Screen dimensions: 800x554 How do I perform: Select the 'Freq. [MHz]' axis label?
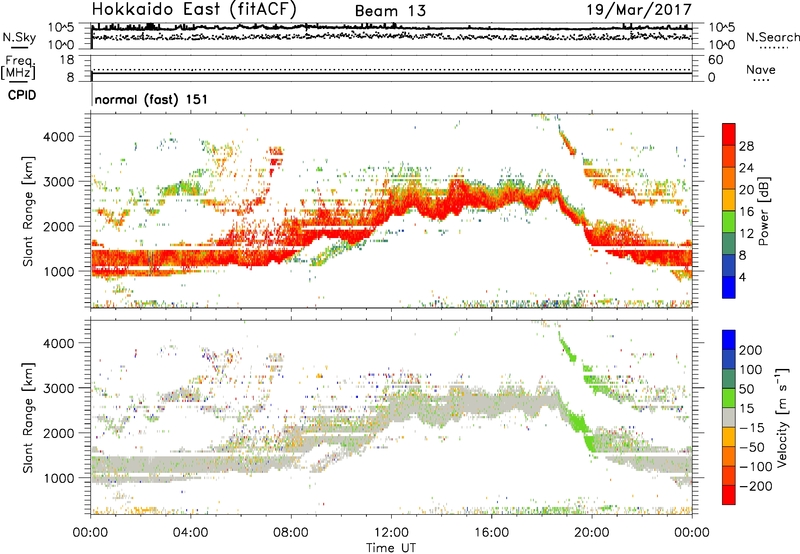click(x=19, y=68)
